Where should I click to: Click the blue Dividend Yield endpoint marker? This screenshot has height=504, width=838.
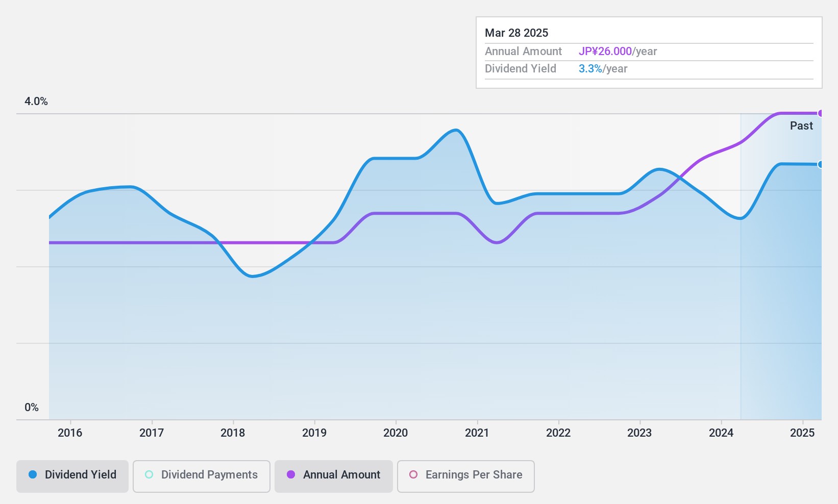click(821, 164)
